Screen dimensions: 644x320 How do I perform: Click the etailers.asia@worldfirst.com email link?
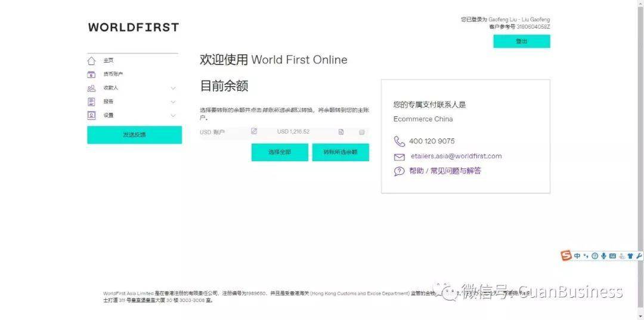[x=456, y=156]
